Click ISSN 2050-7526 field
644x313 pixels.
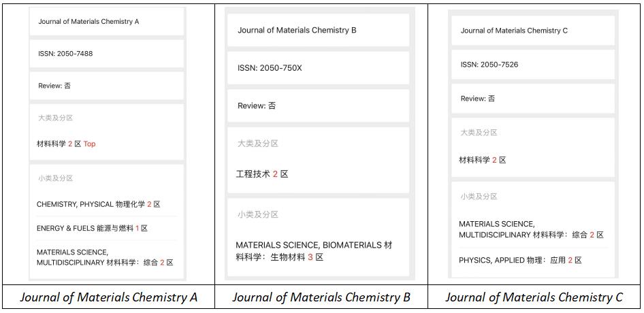coord(533,65)
